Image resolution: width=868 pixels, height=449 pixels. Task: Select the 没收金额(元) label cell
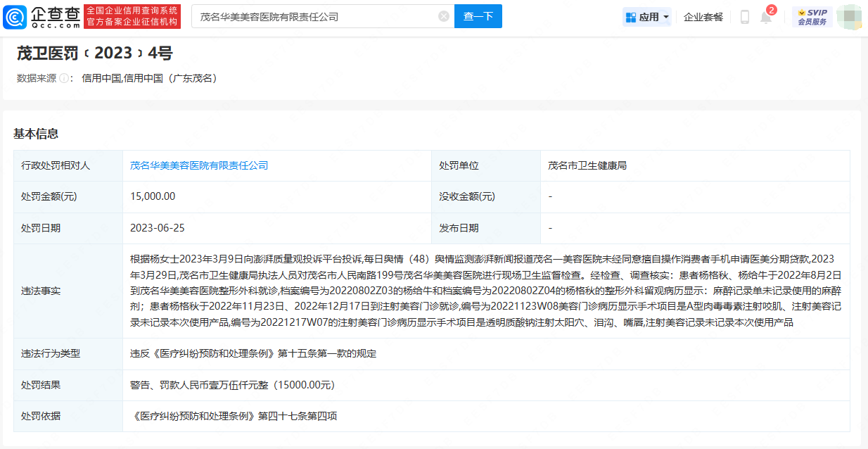coord(486,196)
